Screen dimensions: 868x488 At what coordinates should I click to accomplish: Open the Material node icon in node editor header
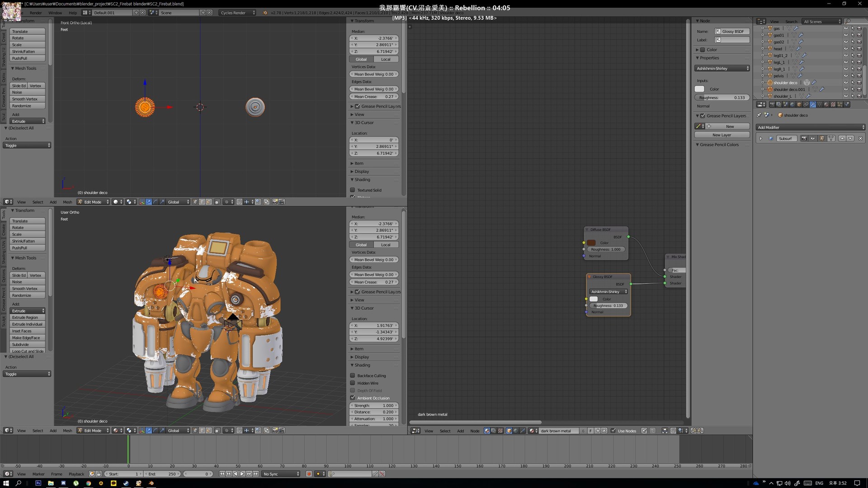point(487,431)
